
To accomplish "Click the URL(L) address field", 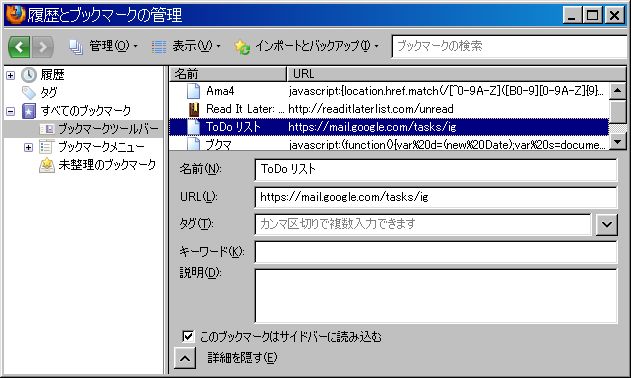I will click(436, 197).
